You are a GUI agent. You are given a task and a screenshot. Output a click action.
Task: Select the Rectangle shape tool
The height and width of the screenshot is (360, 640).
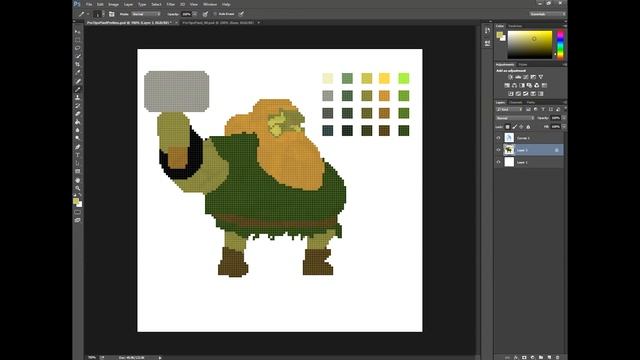tap(78, 171)
